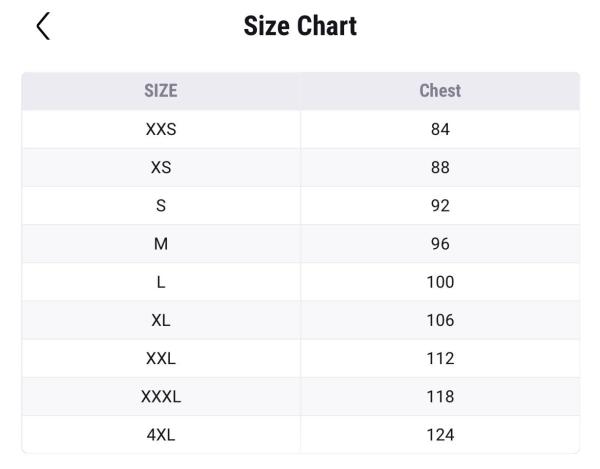Tap the XS size label

coord(161,168)
